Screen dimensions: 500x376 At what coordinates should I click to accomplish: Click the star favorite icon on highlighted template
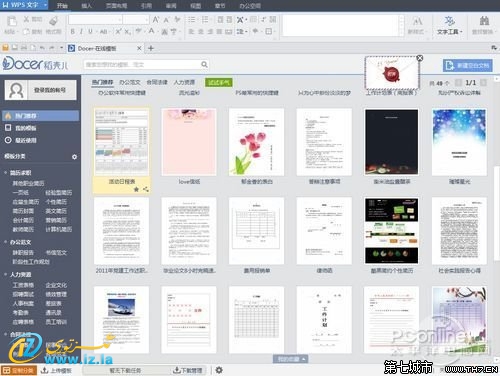tap(136, 189)
